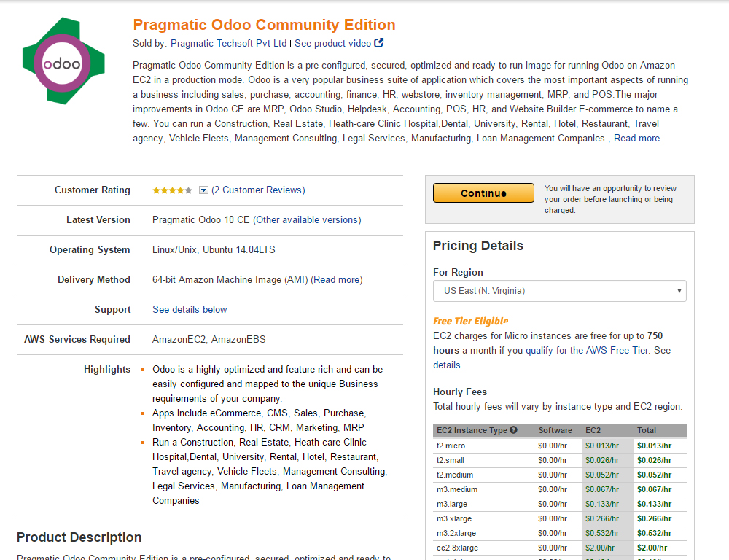
Task: Click the Hourly Fees heading
Action: (x=460, y=392)
